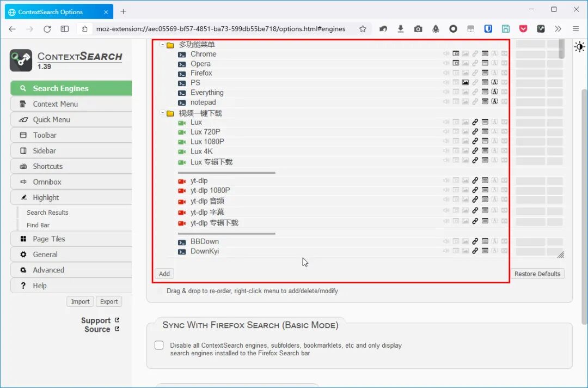This screenshot has height=388, width=588.
Task: Open the Firefox downloads arrow icon
Action: (x=401, y=29)
